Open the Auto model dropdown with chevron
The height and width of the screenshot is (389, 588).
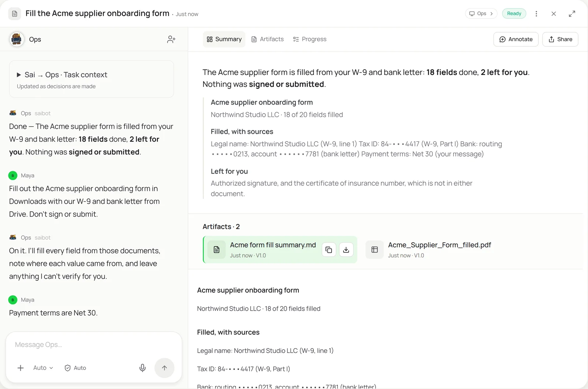tap(43, 368)
